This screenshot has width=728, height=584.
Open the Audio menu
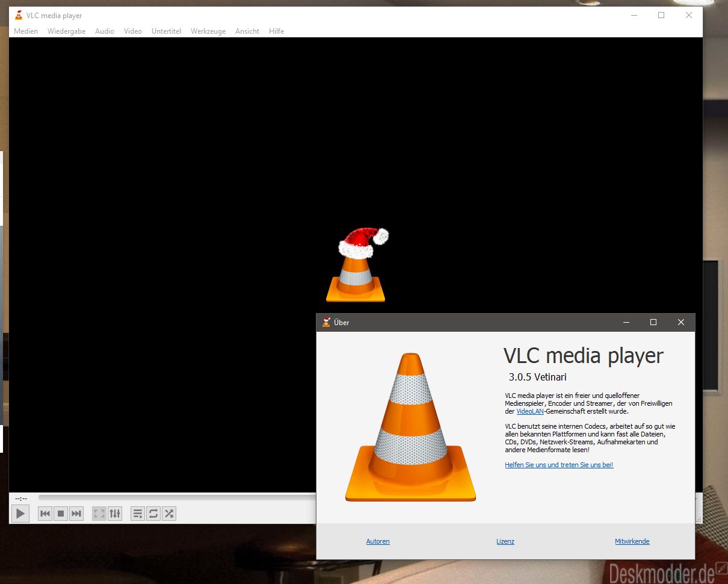point(105,31)
